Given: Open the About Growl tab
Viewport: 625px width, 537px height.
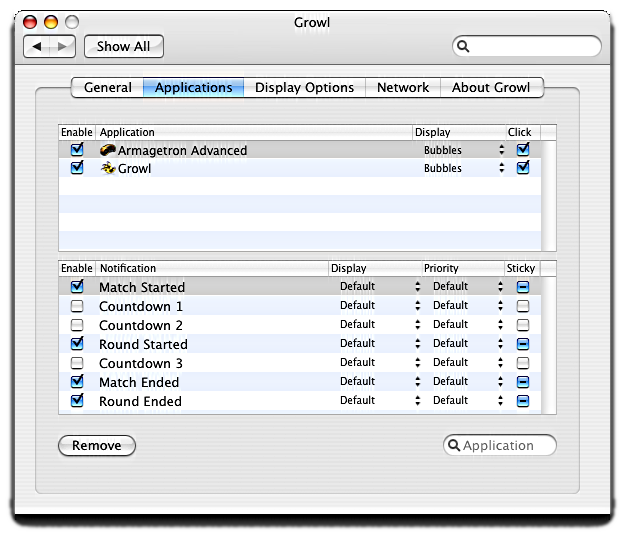Looking at the screenshot, I should tap(491, 87).
